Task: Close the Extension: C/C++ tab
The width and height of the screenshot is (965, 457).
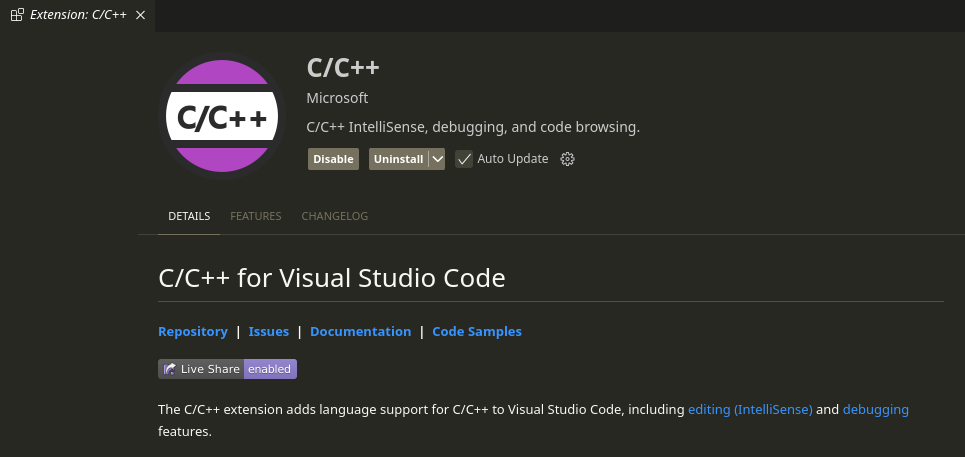Action: point(140,15)
